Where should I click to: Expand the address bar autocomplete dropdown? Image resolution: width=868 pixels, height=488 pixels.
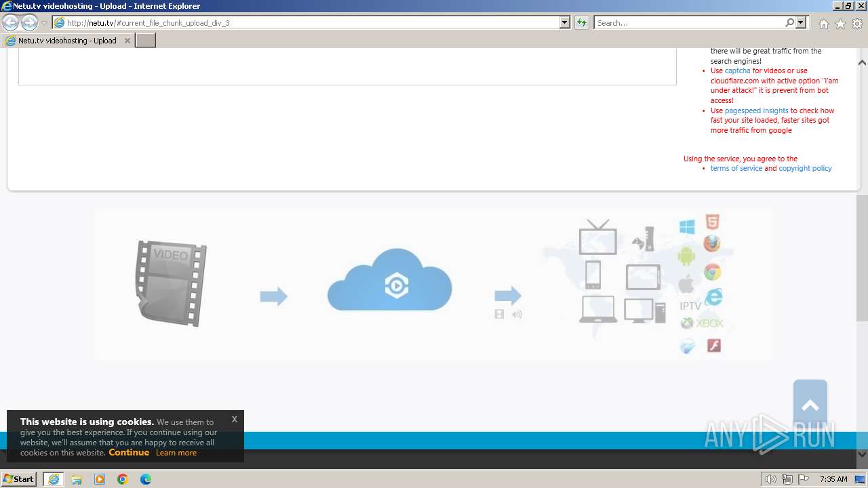tap(565, 22)
